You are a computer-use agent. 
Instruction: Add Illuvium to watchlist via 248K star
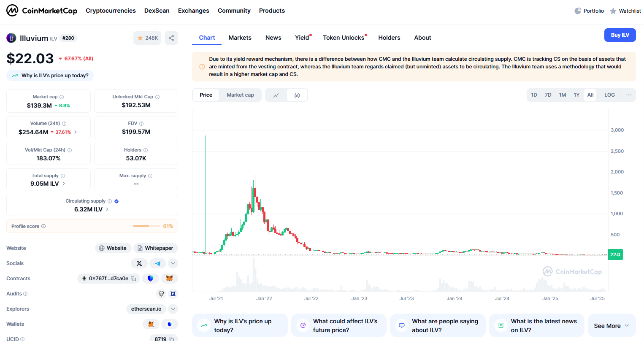point(147,38)
